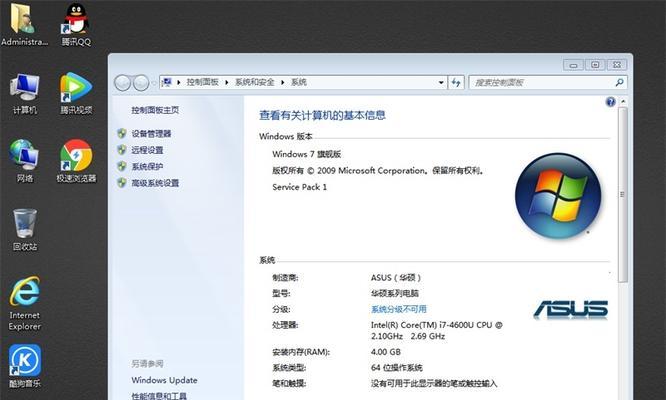This screenshot has width=666, height=400.
Task: Click the 华硕系列电脑 model value
Action: 395,293
